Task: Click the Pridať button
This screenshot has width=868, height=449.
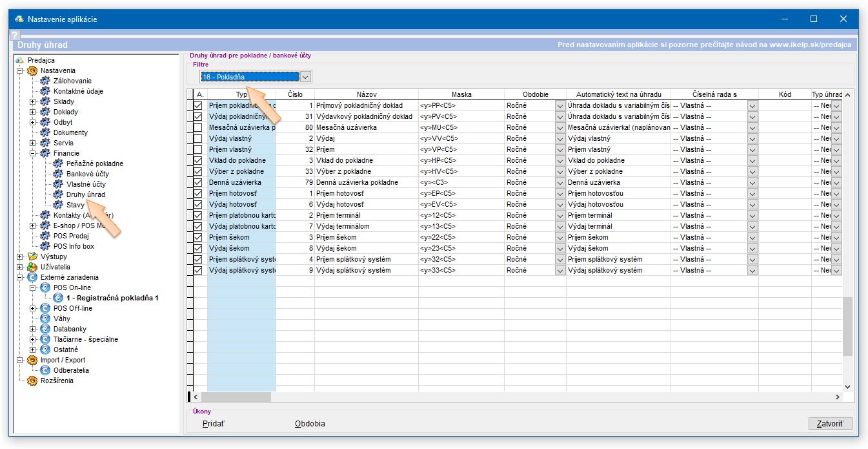Action: coord(214,424)
